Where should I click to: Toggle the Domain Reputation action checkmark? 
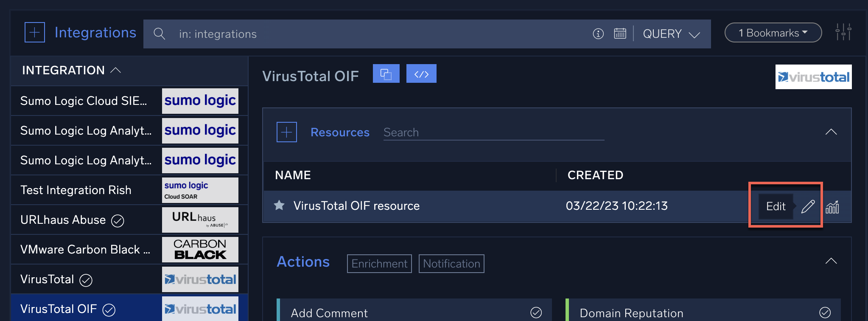(x=825, y=313)
